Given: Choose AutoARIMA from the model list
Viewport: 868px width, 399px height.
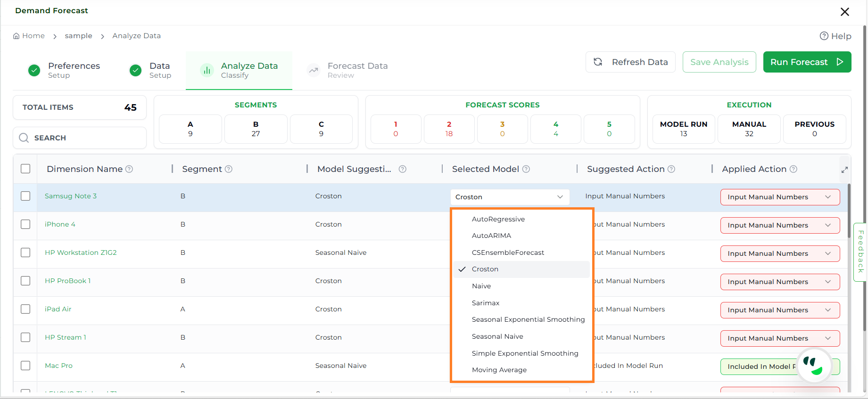Looking at the screenshot, I should (491, 236).
